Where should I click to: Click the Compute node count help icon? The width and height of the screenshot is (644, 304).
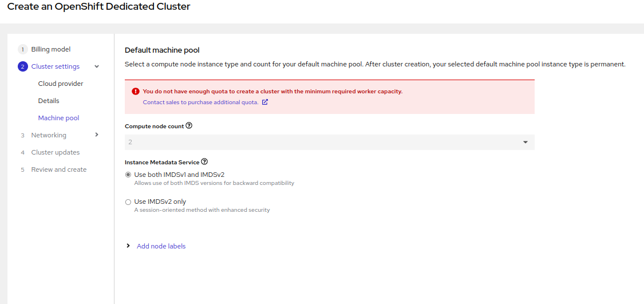pyautogui.click(x=189, y=126)
